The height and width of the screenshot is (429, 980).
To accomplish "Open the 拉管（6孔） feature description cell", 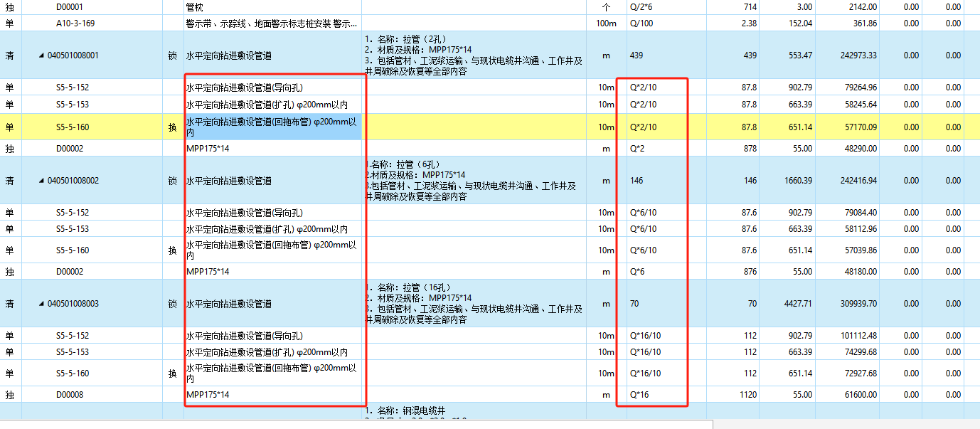I will (x=474, y=181).
